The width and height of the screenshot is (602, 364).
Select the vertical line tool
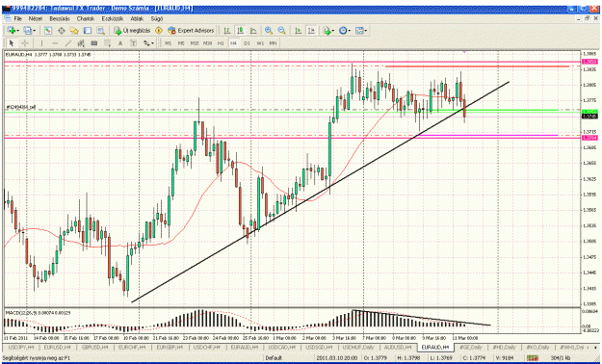point(41,43)
